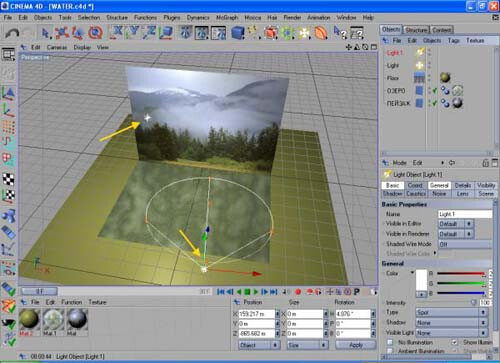This screenshot has height=363, width=500.
Task: Click the ОЗЕРО object row
Action: pos(396,91)
